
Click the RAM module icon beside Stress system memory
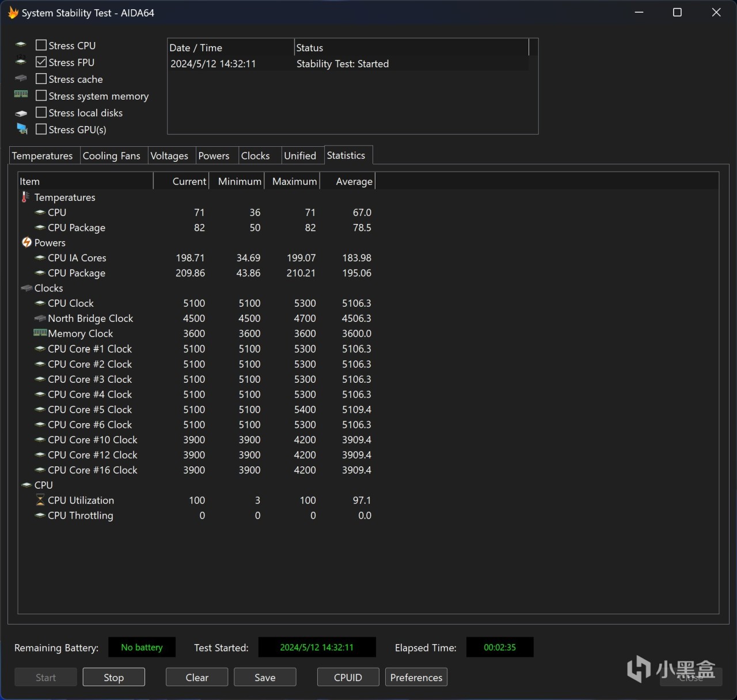tap(21, 94)
